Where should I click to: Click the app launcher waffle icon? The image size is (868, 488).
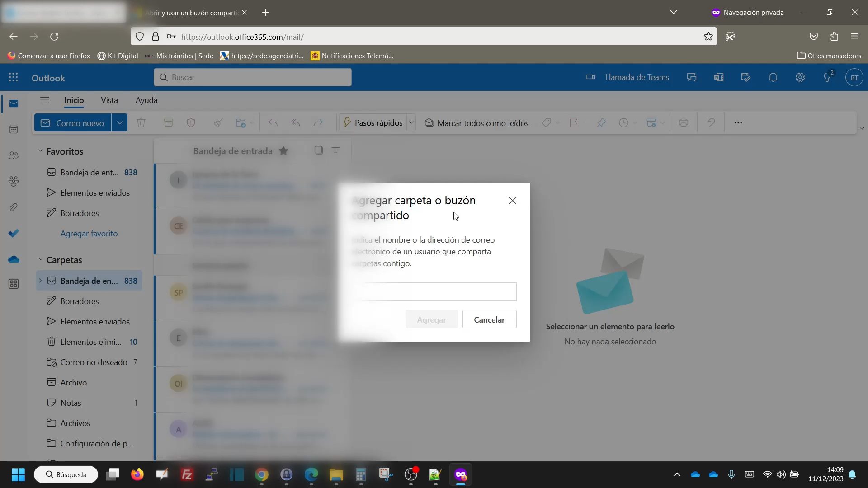tap(13, 78)
